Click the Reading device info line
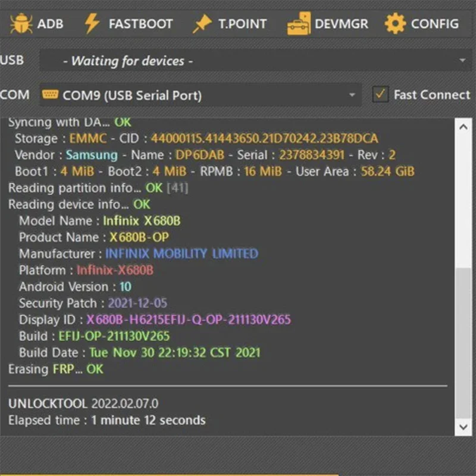Viewport: 476px width, 476px height. coord(79,204)
